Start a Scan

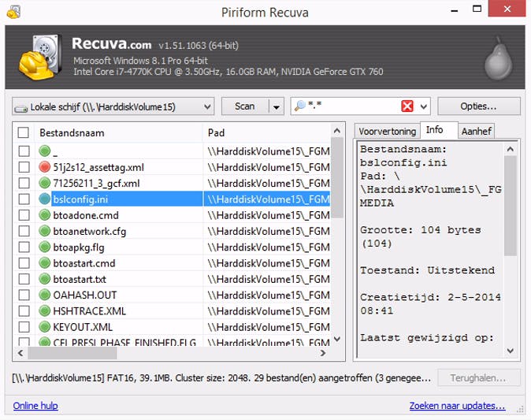click(245, 106)
